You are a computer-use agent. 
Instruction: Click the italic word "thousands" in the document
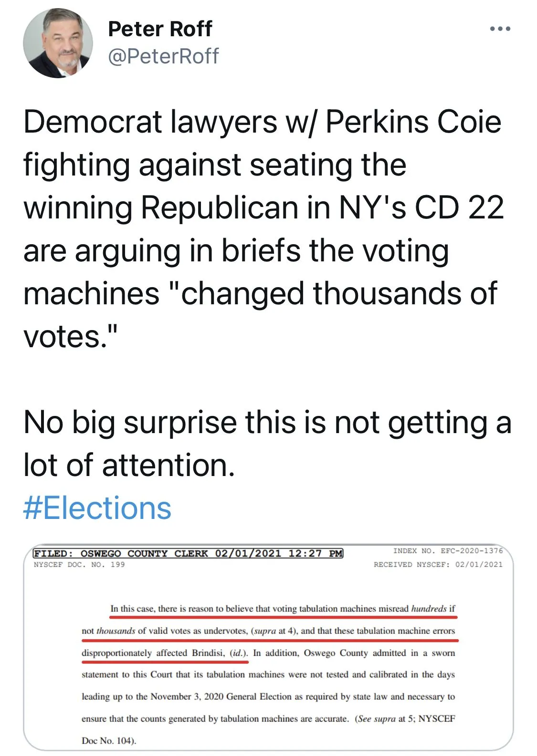pos(116,631)
